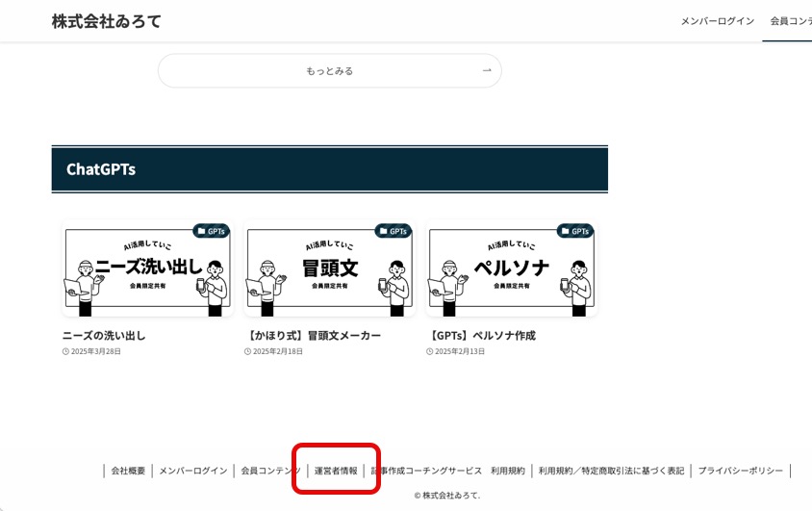Go to homepage via 株式会社ゐろて site title
The width and height of the screenshot is (812, 511).
[x=107, y=21]
